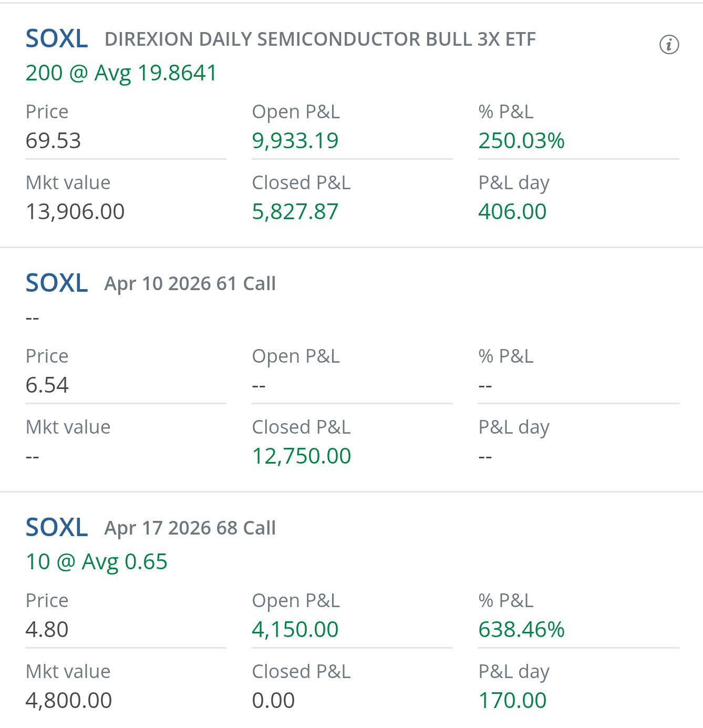The image size is (703, 728).
Task: Click the market value 13,906.00
Action: point(75,212)
